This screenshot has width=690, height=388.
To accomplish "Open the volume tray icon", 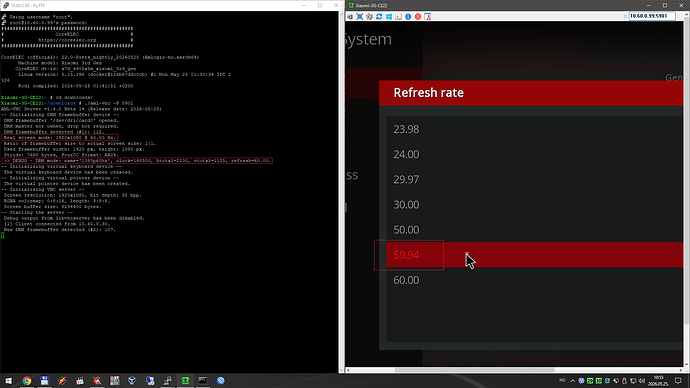I will [x=642, y=381].
